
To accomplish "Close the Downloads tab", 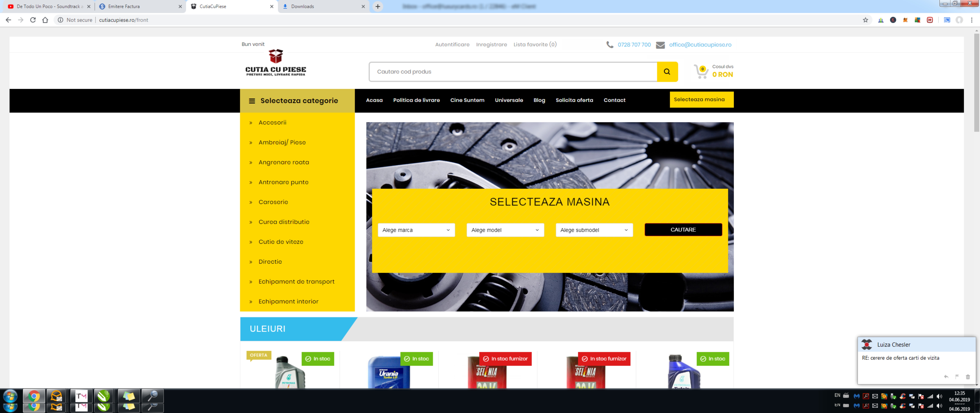I will tap(363, 6).
